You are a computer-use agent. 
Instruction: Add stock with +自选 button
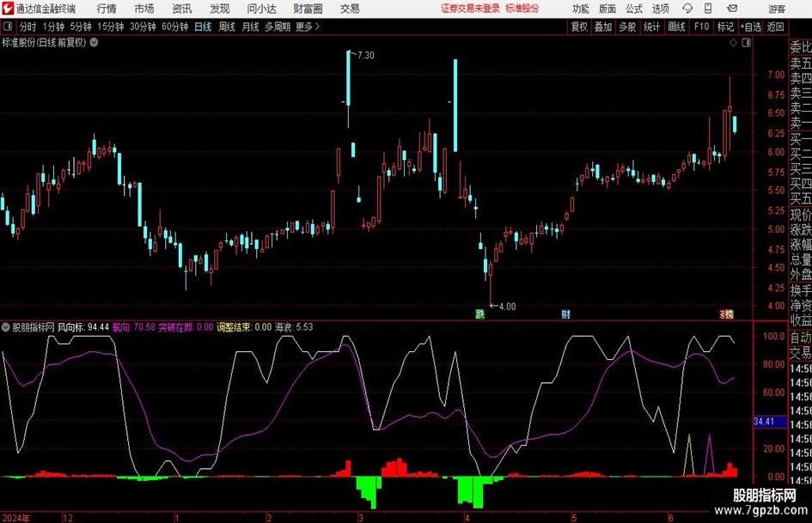coord(750,27)
